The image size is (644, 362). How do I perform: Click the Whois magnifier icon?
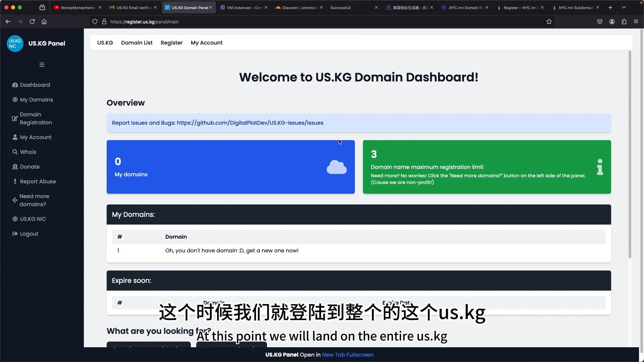15,152
